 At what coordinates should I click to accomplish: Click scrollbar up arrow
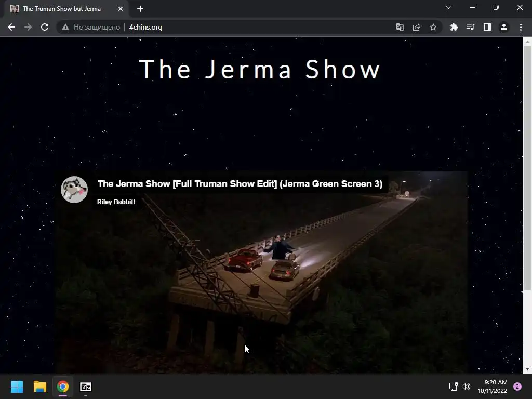click(527, 42)
